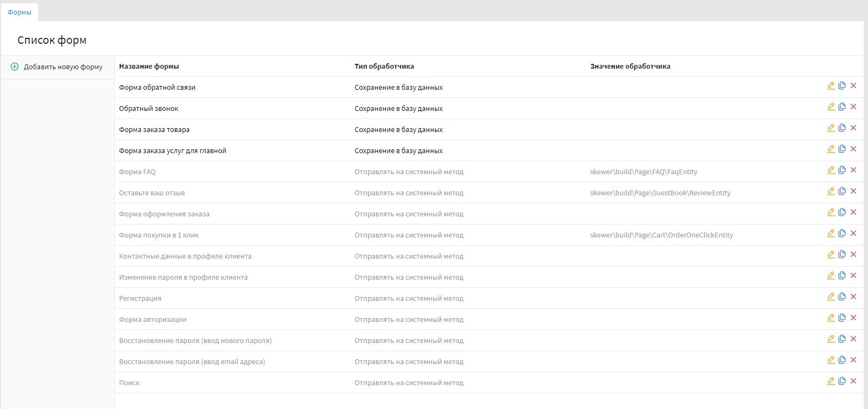
Task: Click the edit pencil for Форма обратной связи
Action: (831, 85)
